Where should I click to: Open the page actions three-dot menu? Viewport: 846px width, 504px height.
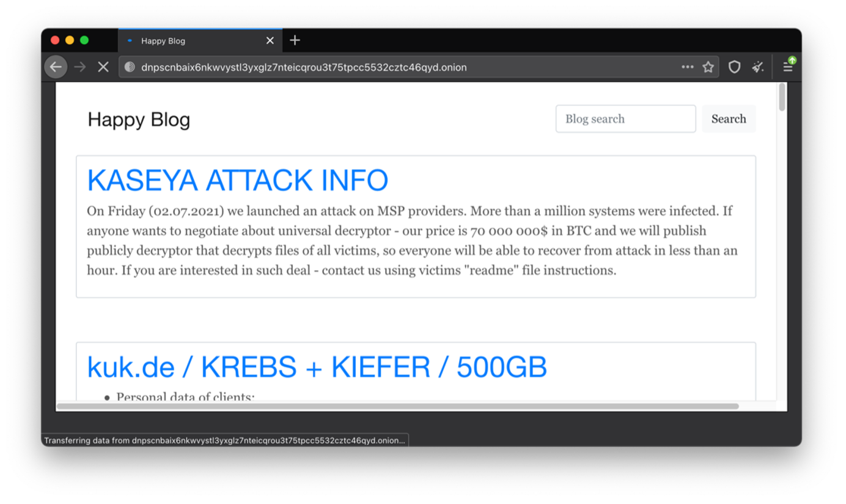pyautogui.click(x=688, y=67)
